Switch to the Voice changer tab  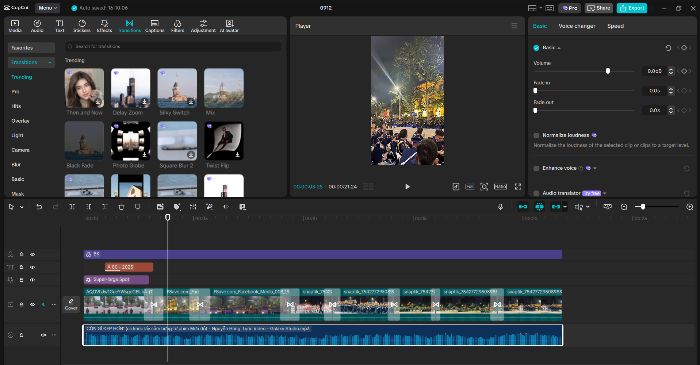point(577,26)
